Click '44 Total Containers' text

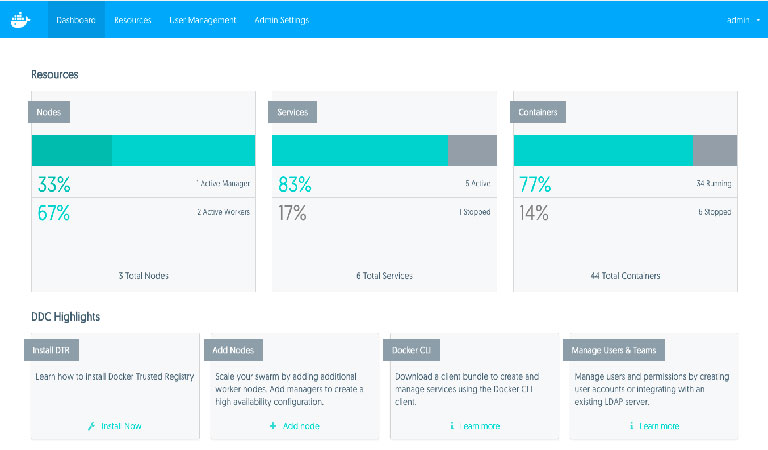[x=625, y=276]
